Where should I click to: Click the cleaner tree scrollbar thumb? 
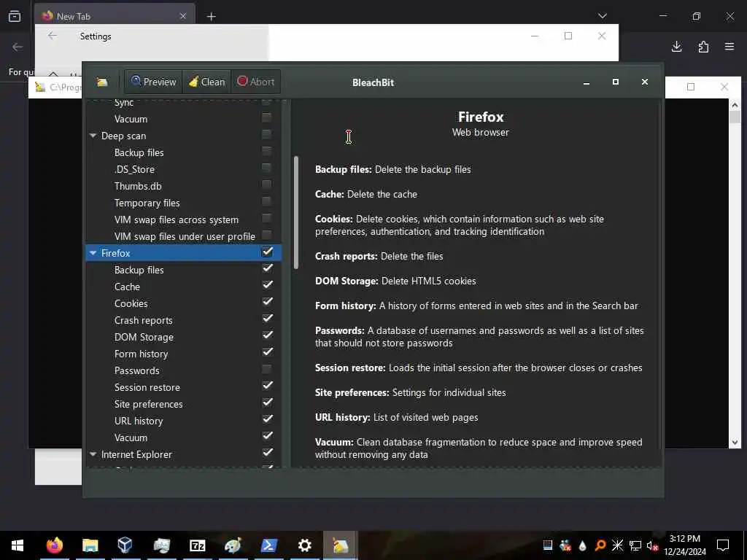296,212
